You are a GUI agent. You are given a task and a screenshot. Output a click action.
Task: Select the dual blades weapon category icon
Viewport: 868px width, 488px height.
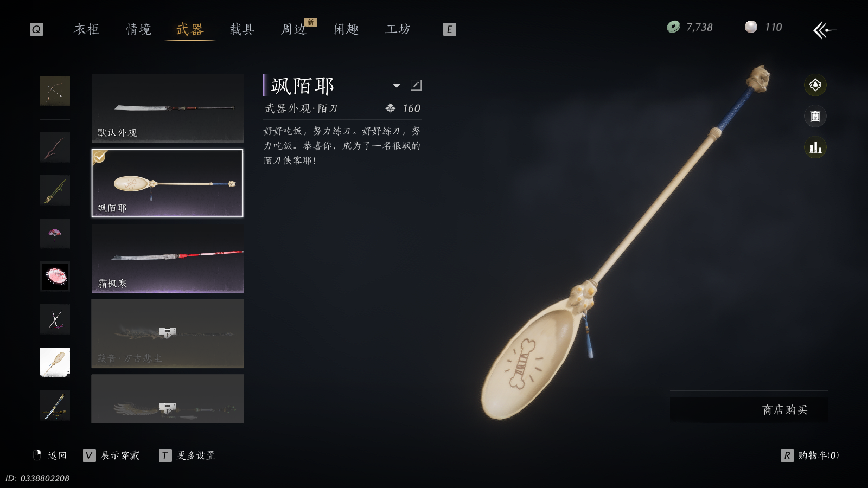pos(55,319)
